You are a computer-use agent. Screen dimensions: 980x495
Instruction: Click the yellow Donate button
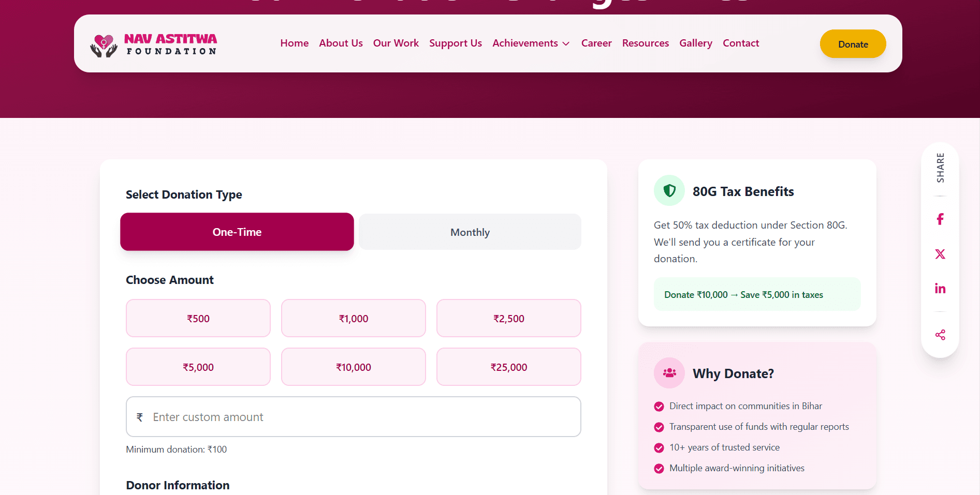tap(853, 44)
